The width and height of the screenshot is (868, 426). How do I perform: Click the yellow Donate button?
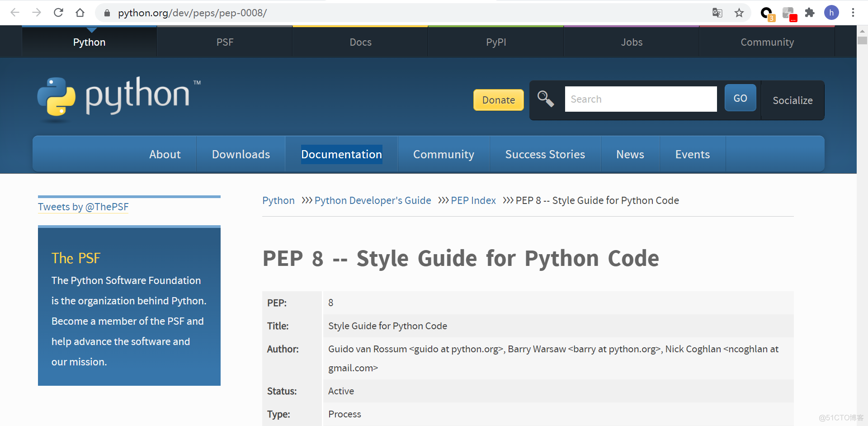point(499,100)
